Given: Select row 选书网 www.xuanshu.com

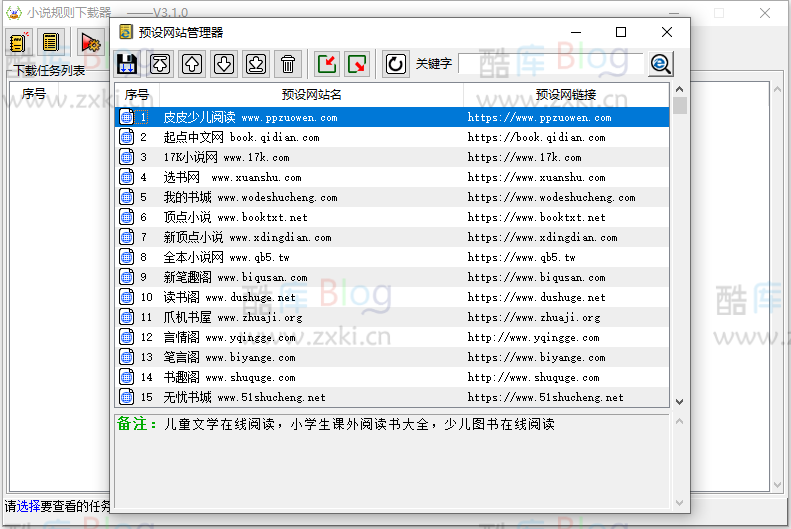Looking at the screenshot, I should (391, 178).
